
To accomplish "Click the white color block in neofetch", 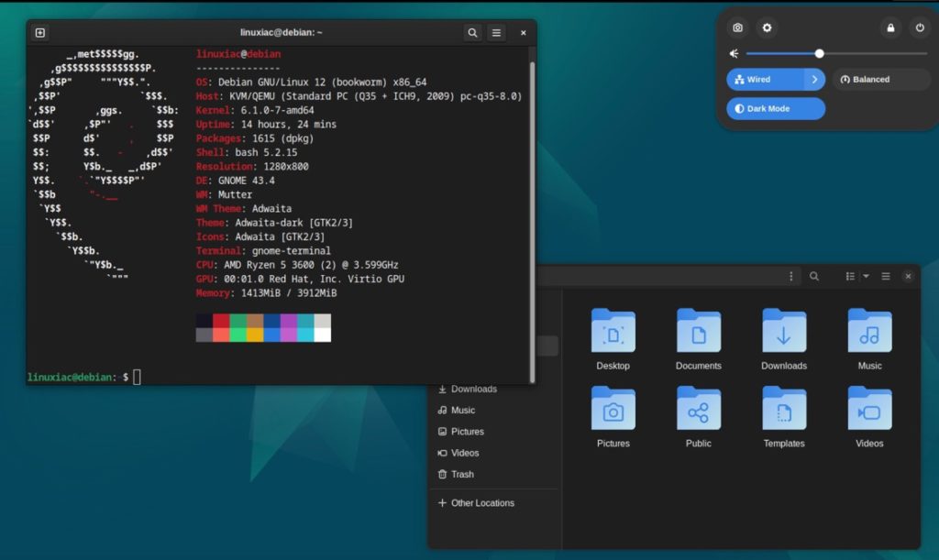I will 323,335.
